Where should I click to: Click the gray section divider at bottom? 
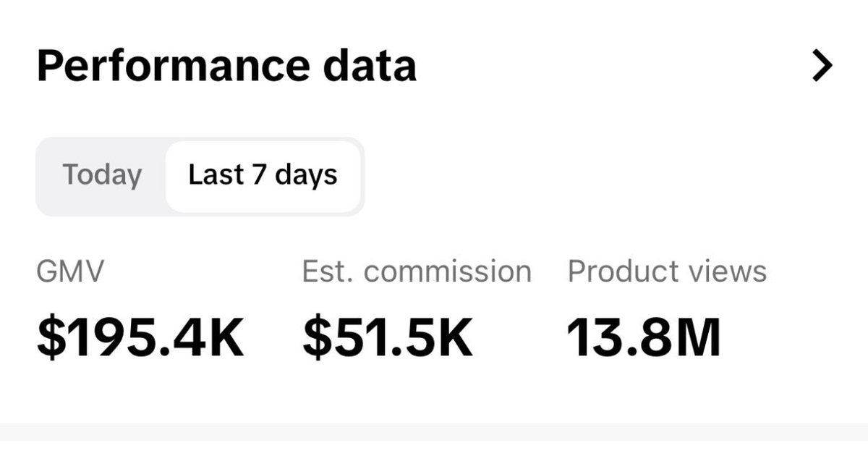click(x=434, y=431)
